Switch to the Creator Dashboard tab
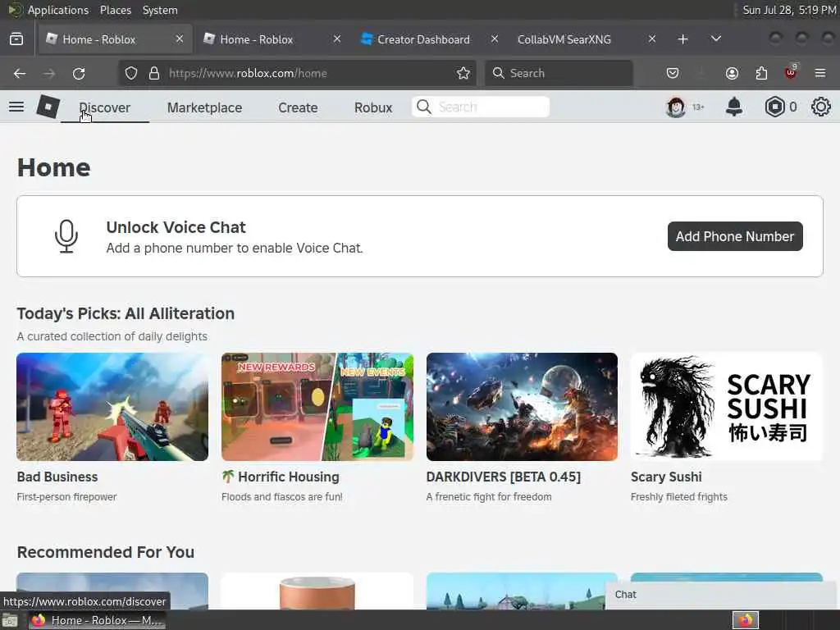Image resolution: width=840 pixels, height=630 pixels. coord(423,39)
